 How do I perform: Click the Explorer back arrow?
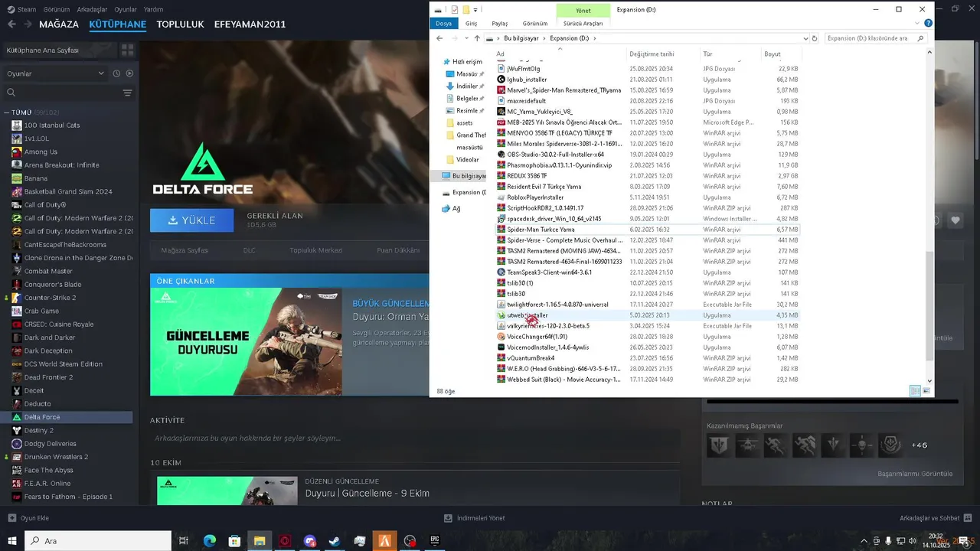(439, 38)
